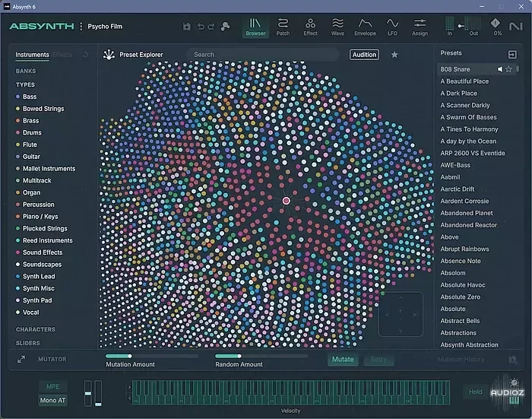This screenshot has height=419, width=532.
Task: Collapse the TYPES section
Action: point(25,84)
